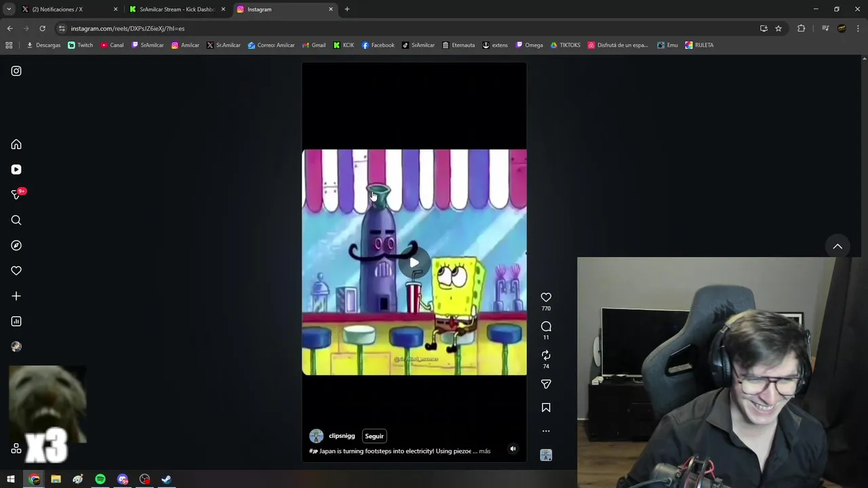Open the Correo: Amilcar bookmark
This screenshot has height=488, width=868.
271,45
